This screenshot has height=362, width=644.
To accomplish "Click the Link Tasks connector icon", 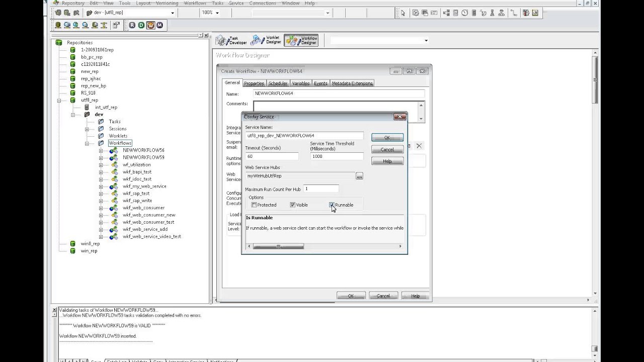I will (x=514, y=13).
